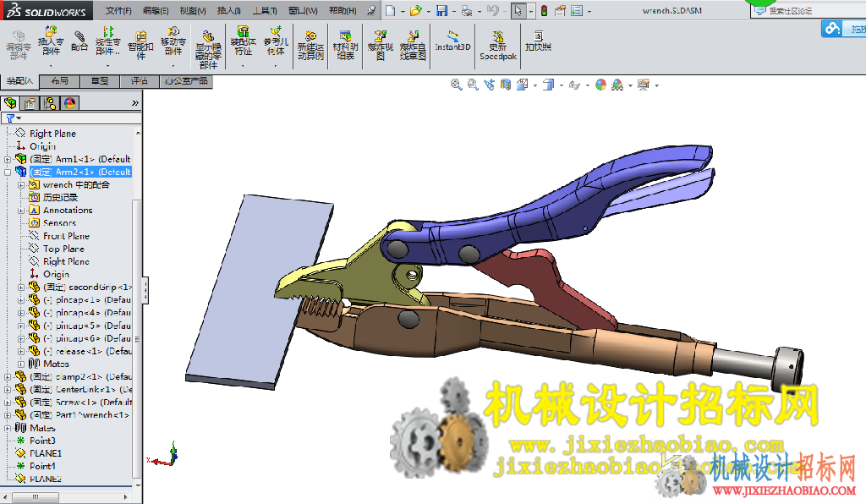Viewport: 866px width, 504px height.
Task: Start the Exploded View (爆炸视图) command
Action: coord(381,46)
